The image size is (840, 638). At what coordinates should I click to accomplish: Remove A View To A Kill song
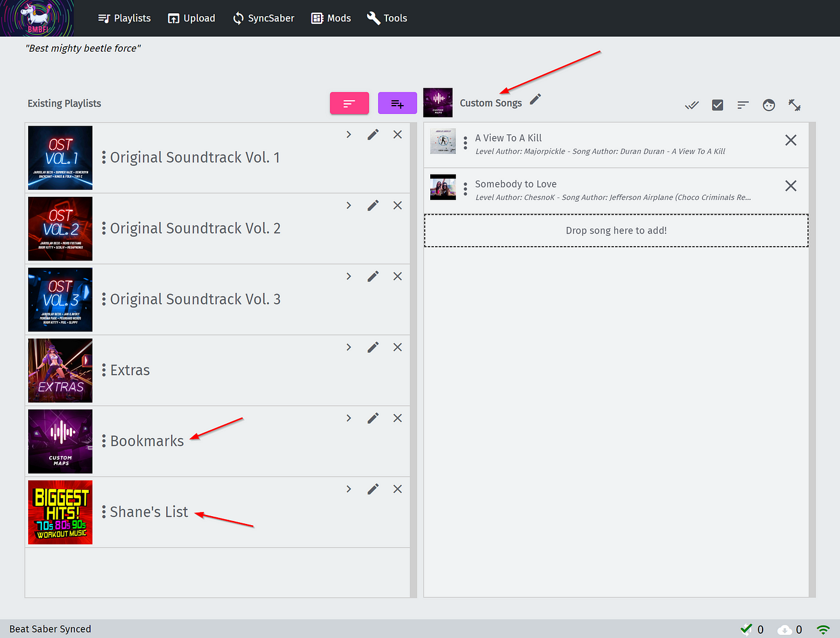point(791,140)
